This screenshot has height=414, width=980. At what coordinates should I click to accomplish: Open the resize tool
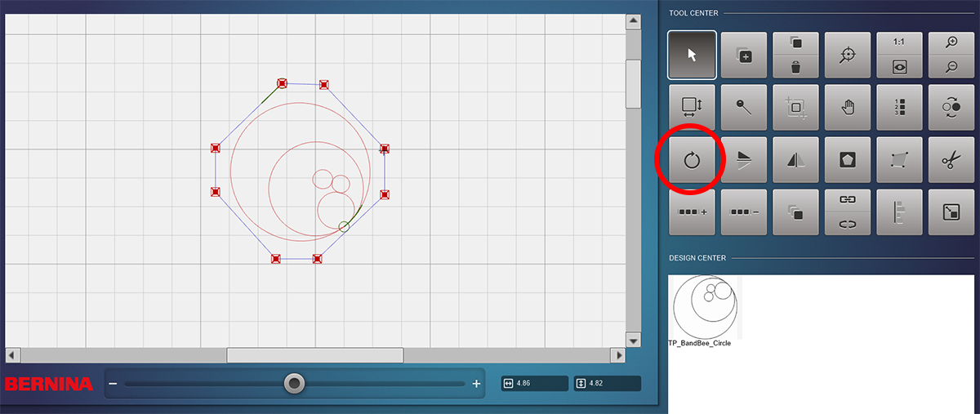pyautogui.click(x=693, y=107)
